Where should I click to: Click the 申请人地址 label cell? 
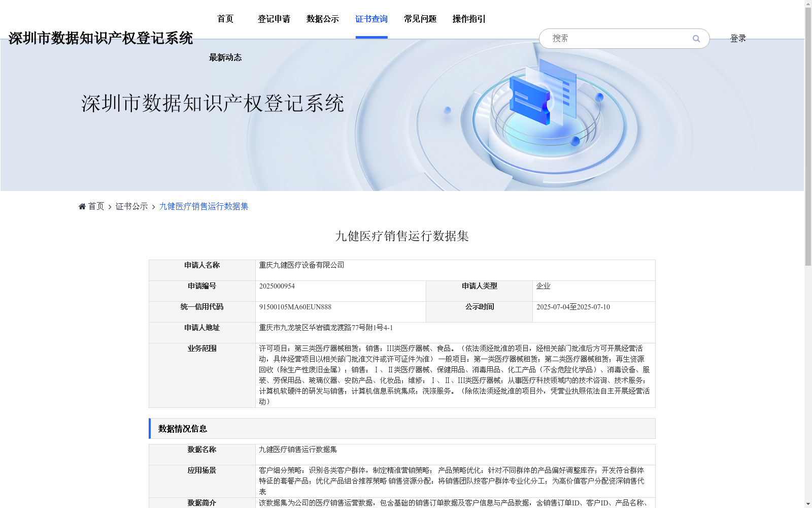coord(202,333)
